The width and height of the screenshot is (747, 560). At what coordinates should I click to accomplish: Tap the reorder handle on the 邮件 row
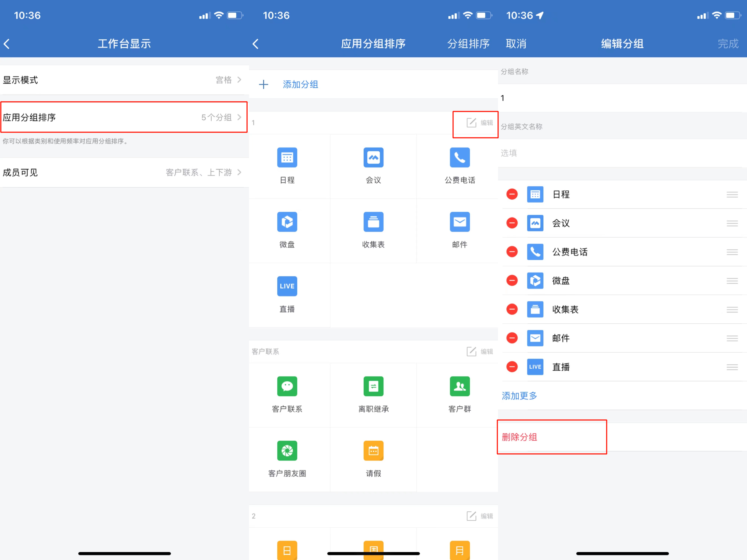click(732, 338)
